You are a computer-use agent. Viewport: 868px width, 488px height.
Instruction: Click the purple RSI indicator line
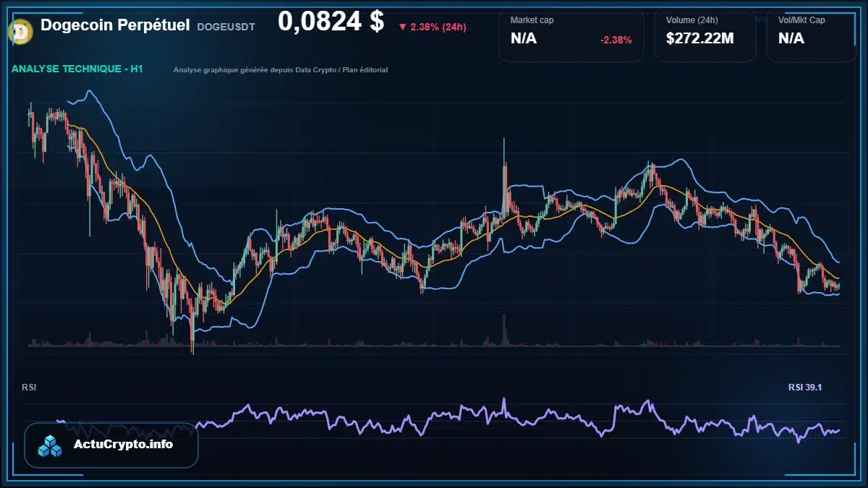[448, 419]
